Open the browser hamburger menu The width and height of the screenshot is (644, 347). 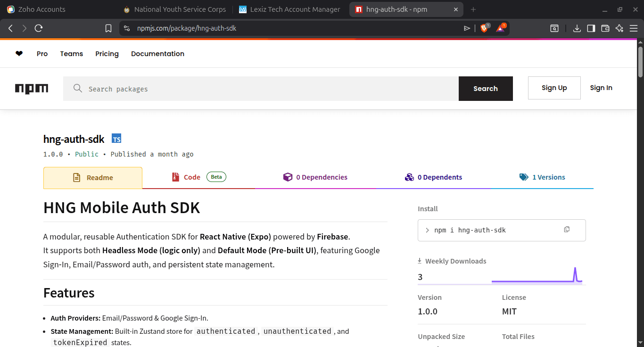pos(634,28)
